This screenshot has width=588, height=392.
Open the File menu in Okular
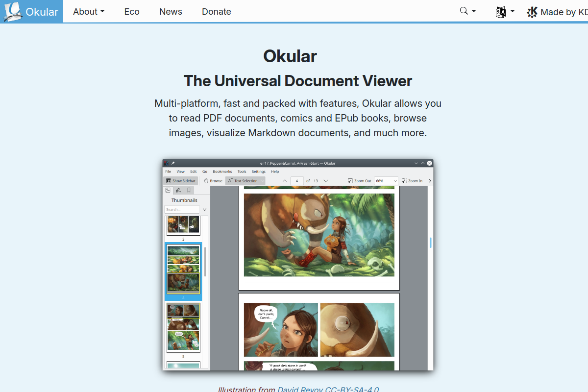(x=168, y=171)
